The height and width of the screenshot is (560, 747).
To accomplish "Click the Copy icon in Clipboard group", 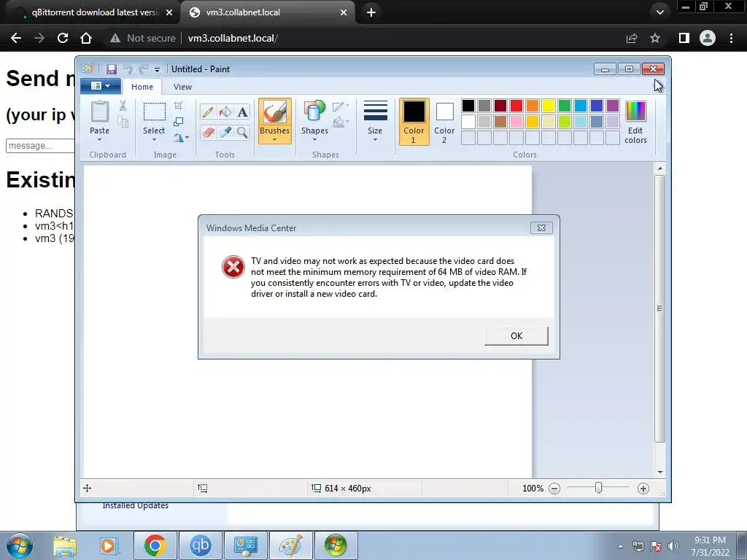I will [x=123, y=122].
